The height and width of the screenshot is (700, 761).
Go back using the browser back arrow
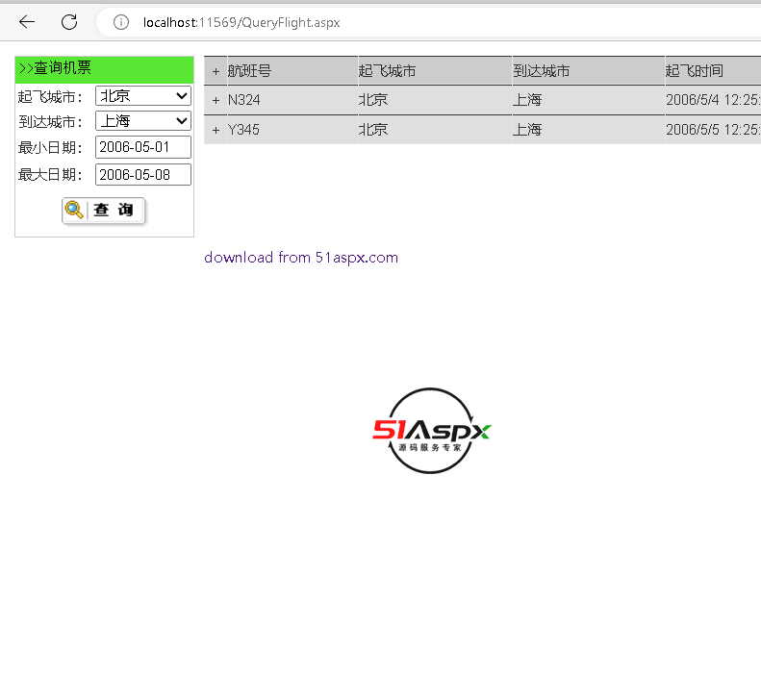click(27, 22)
